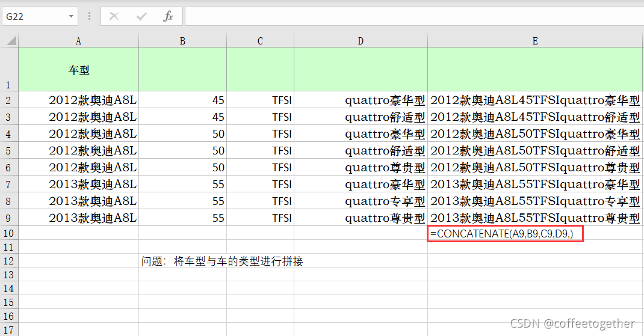
Task: Select row 2 header
Action: coord(9,100)
